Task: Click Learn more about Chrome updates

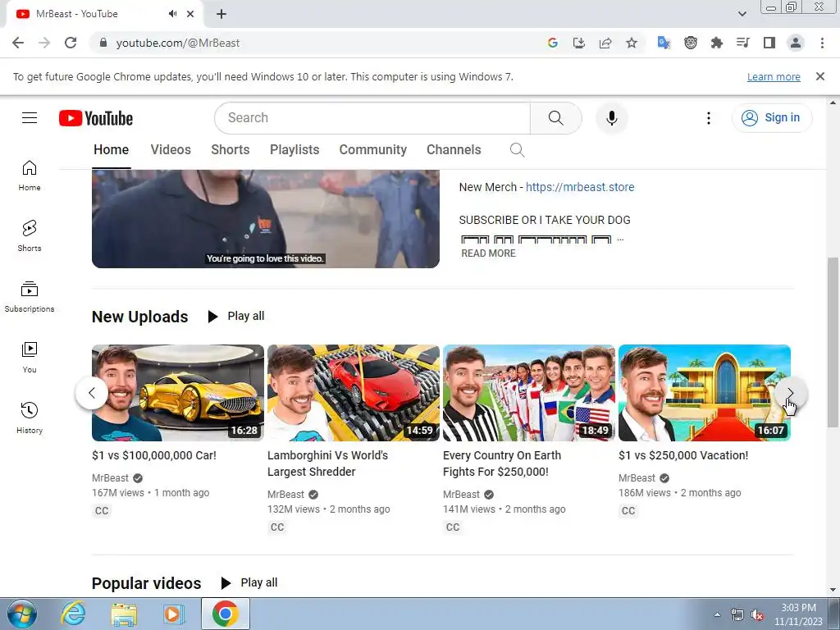Action: click(774, 76)
